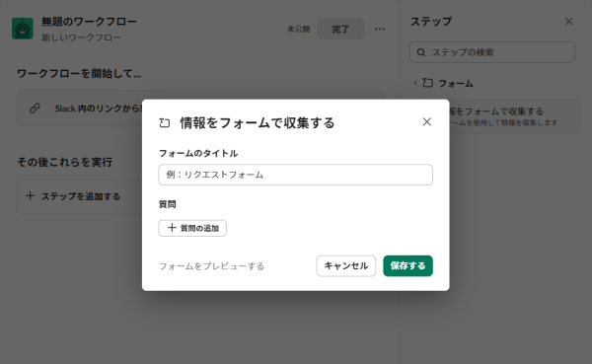Focus the ステップの検索 search box
The height and width of the screenshot is (364, 592).
point(492,52)
